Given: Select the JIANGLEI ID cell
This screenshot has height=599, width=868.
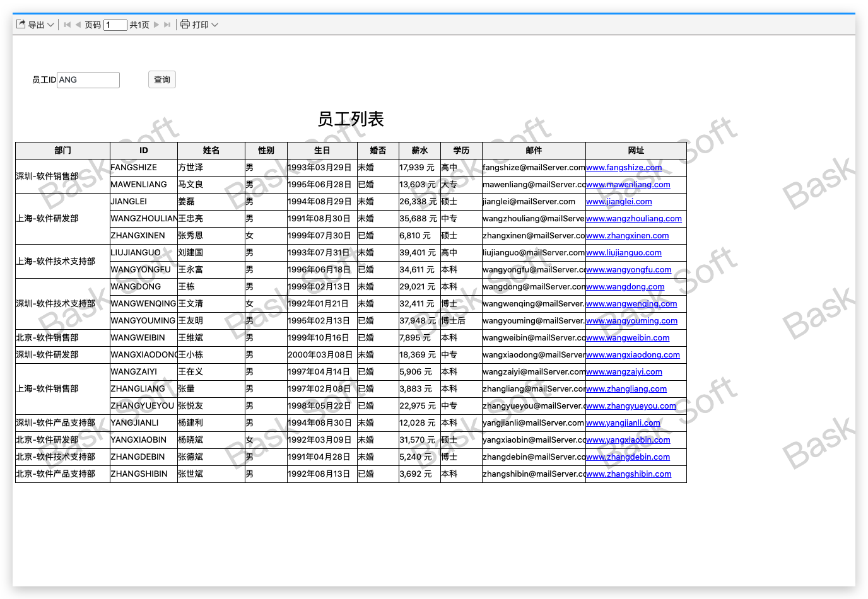Looking at the screenshot, I should 144,202.
